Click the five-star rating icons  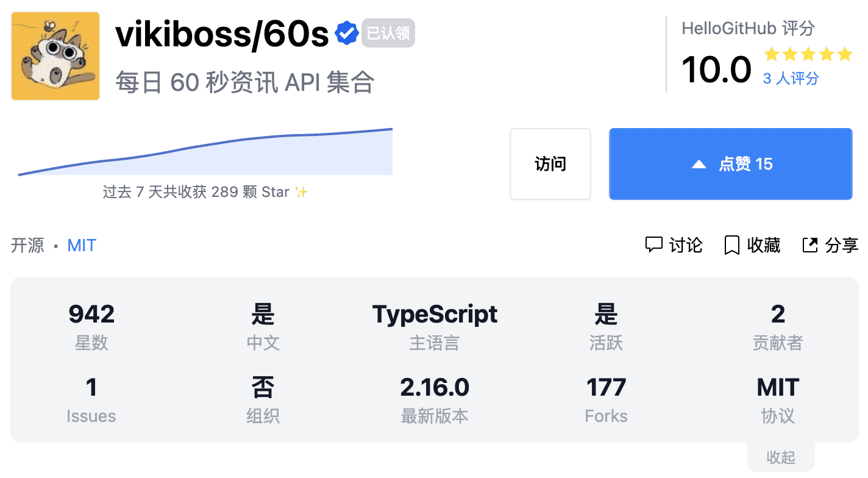808,55
